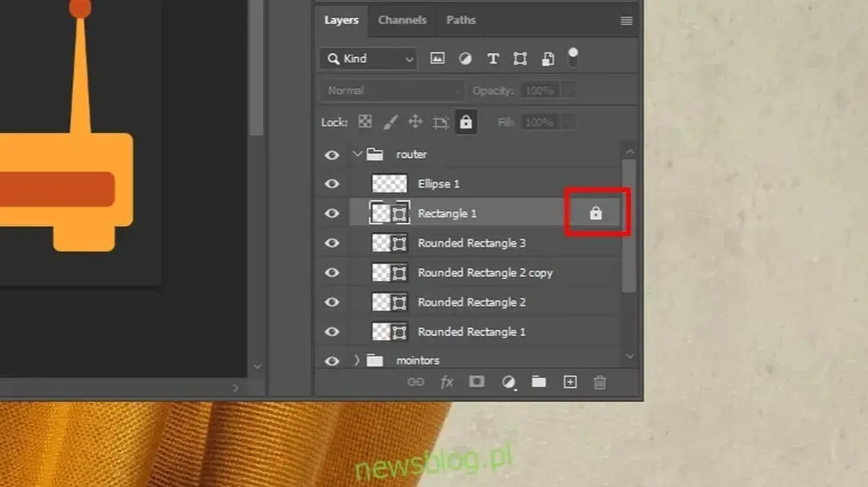Lock image pixels brush icon

391,122
